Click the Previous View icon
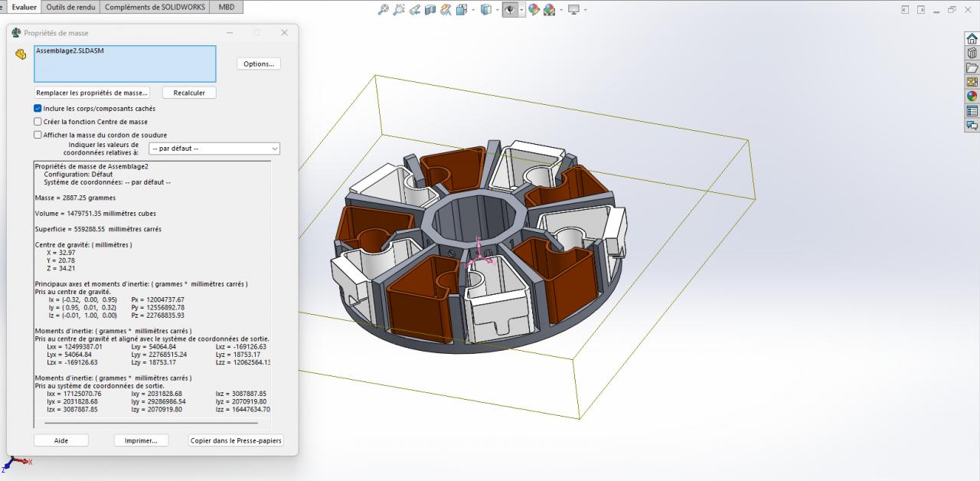The image size is (980, 481). click(x=415, y=10)
